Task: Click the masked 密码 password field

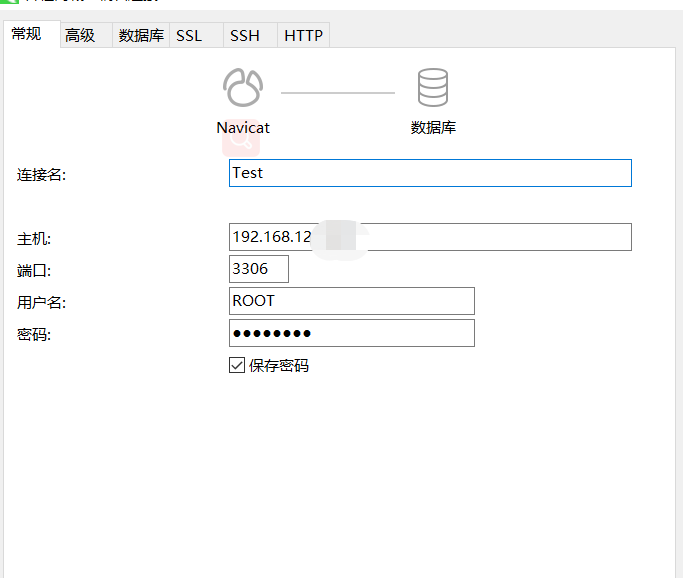Action: point(351,333)
